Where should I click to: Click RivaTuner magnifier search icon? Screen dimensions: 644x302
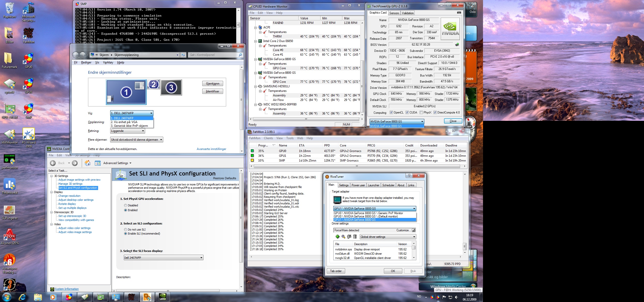343,237
